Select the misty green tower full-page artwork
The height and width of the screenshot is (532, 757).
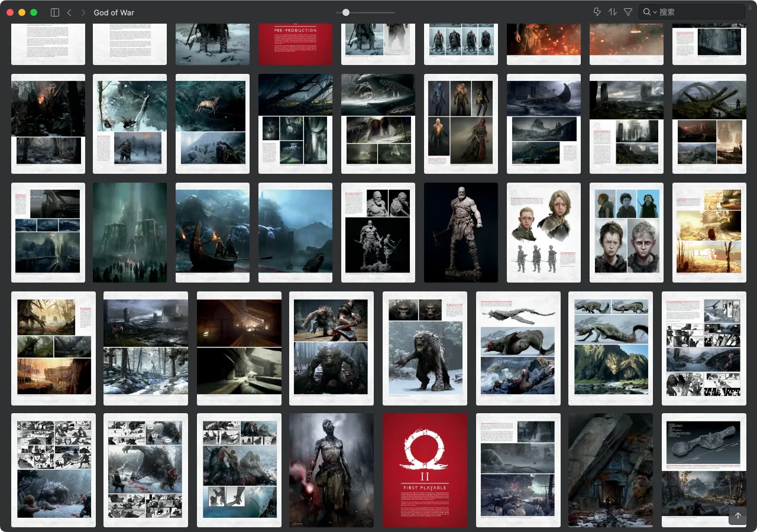coord(130,232)
